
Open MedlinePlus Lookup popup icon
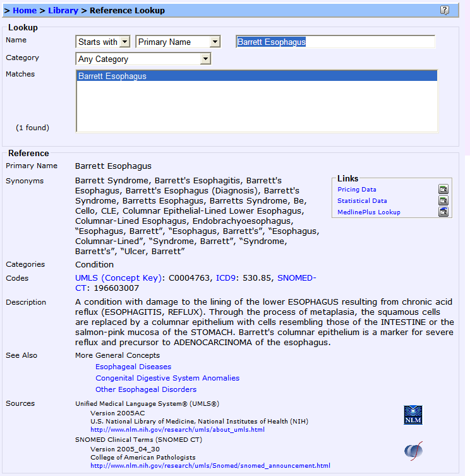(443, 212)
